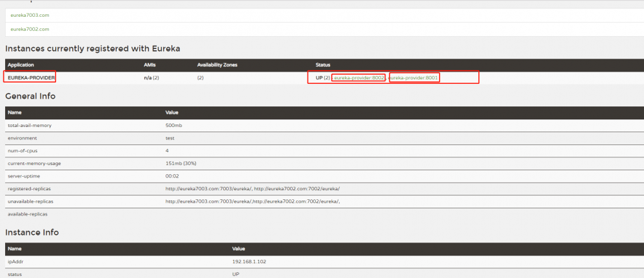Open eureka-provider:8002 instance link

point(359,78)
